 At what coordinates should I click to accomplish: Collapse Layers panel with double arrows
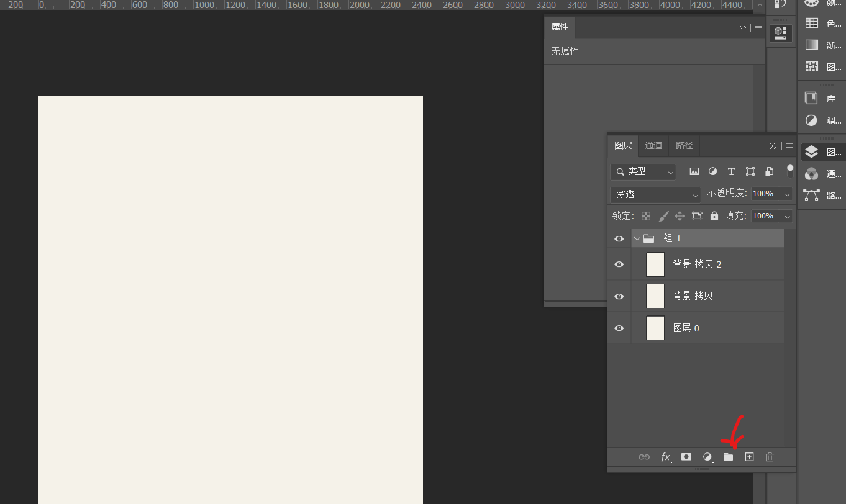click(x=773, y=146)
